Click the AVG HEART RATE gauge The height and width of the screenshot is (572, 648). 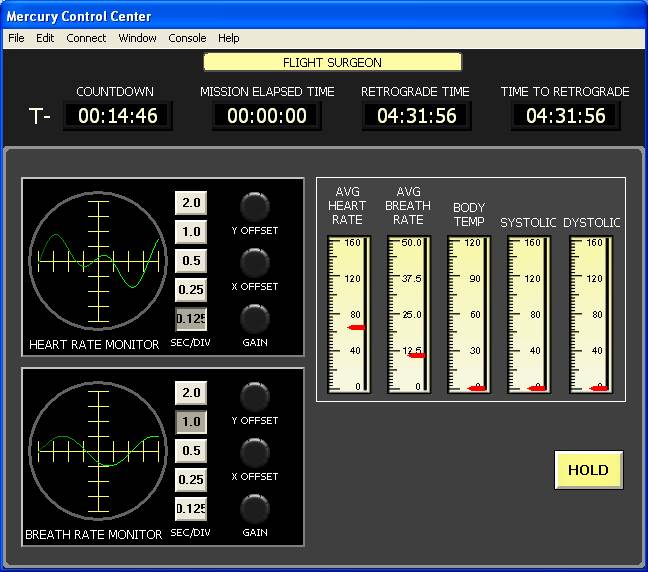click(x=349, y=314)
